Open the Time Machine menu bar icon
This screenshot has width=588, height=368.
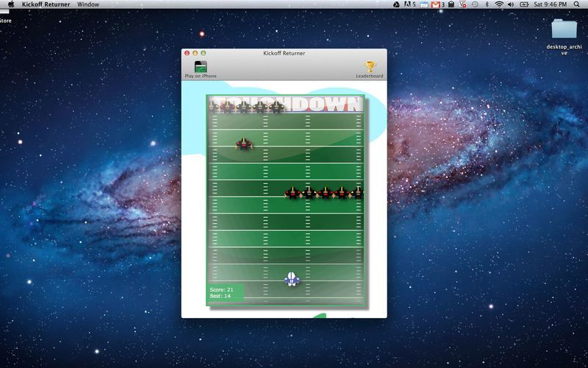point(475,4)
